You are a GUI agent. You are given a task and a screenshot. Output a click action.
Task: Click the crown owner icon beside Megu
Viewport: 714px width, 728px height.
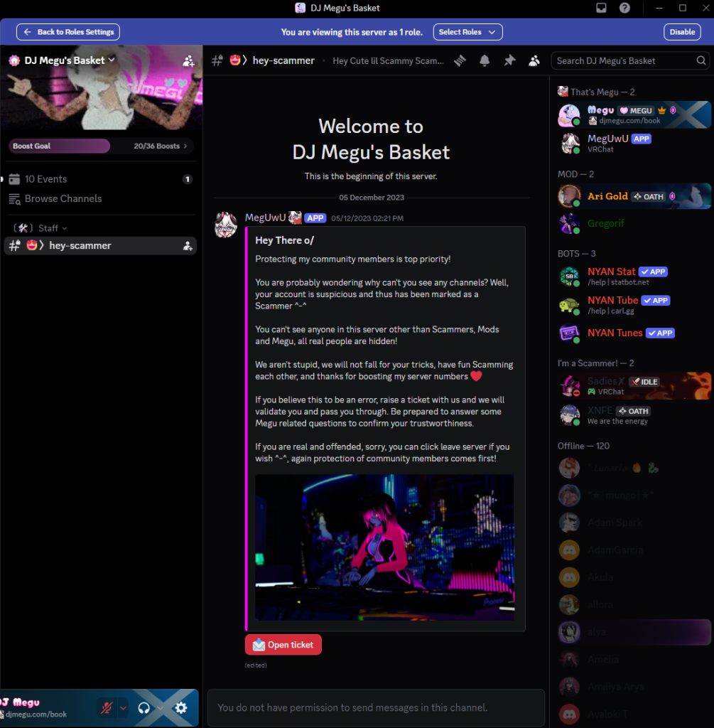click(x=661, y=110)
